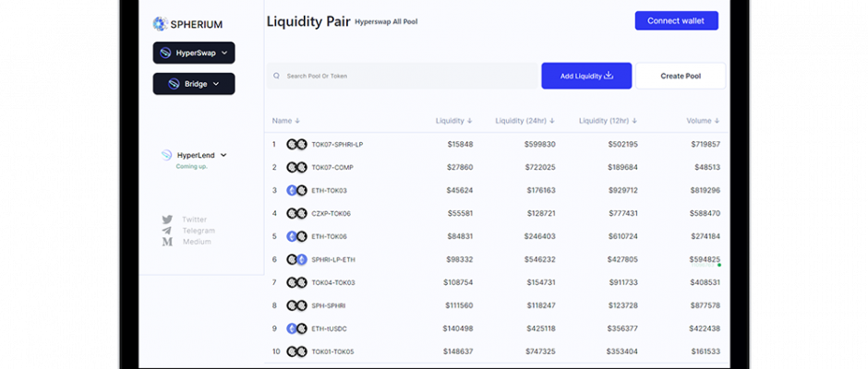Click the Telegram plane icon
This screenshot has height=369, width=868.
pos(167,231)
